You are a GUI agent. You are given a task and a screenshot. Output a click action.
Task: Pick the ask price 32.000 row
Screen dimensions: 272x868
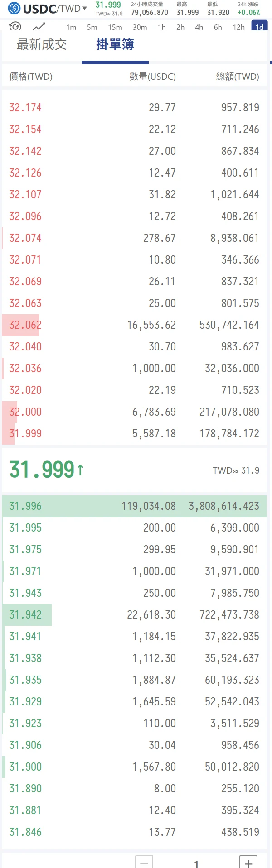(x=134, y=412)
